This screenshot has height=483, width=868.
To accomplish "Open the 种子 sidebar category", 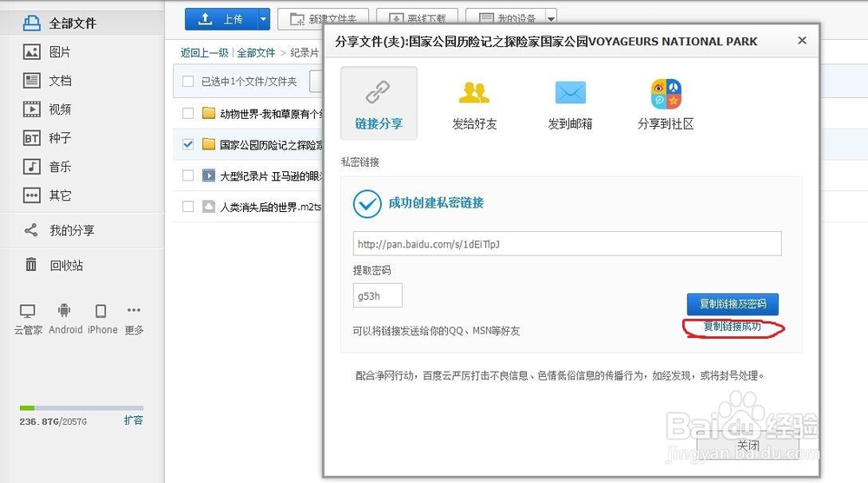I will tap(59, 138).
